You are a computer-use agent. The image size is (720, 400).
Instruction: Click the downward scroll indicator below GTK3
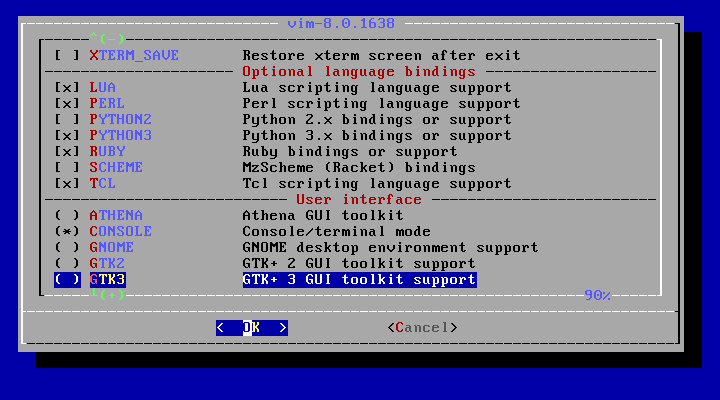pos(107,294)
